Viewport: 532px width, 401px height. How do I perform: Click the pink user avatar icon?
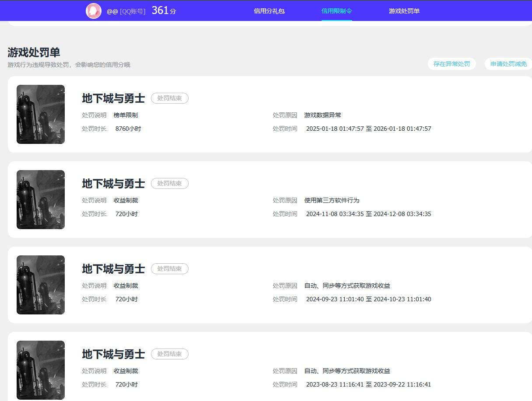click(94, 11)
